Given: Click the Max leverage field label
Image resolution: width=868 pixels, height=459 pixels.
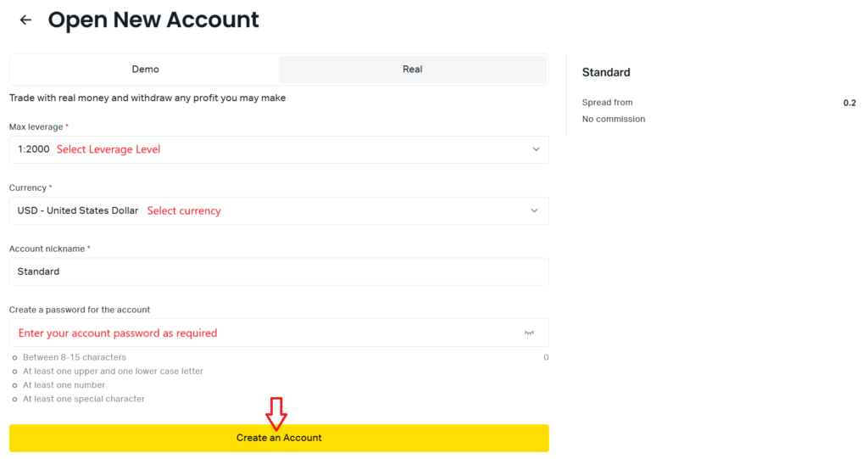Looking at the screenshot, I should coord(36,127).
